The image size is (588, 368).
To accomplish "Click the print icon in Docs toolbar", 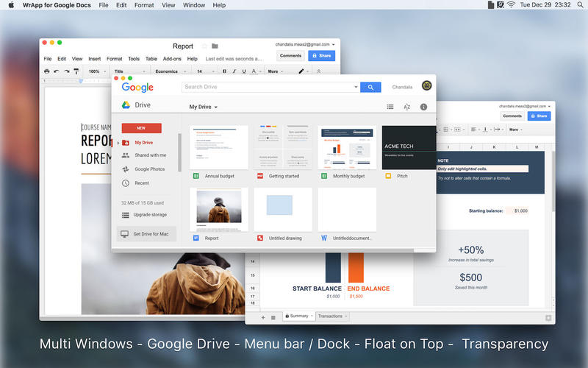I will click(47, 71).
